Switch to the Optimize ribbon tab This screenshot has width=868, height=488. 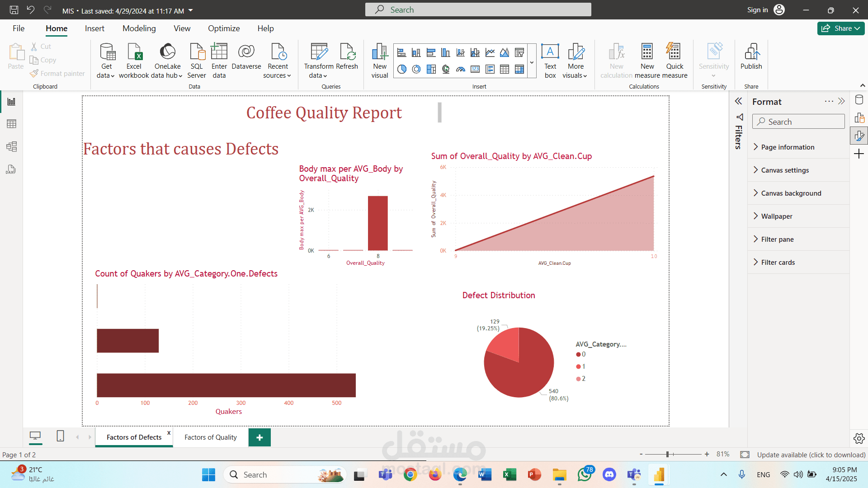224,28
